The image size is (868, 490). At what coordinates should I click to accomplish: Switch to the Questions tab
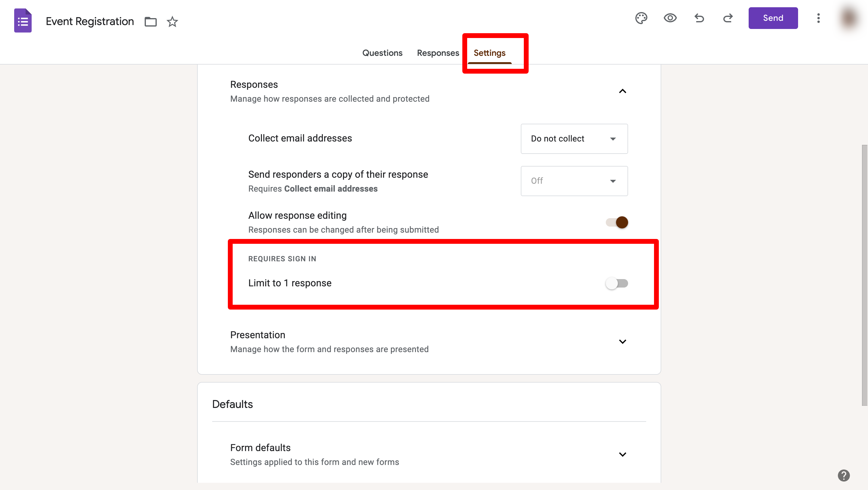point(382,53)
